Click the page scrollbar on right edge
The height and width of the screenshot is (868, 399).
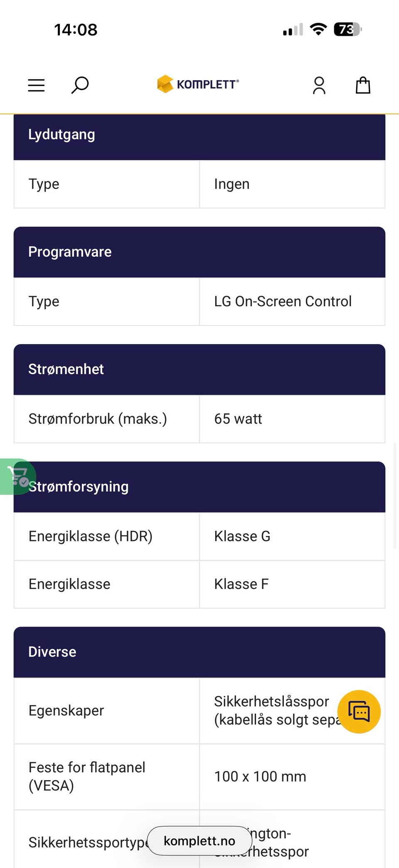coord(395,496)
